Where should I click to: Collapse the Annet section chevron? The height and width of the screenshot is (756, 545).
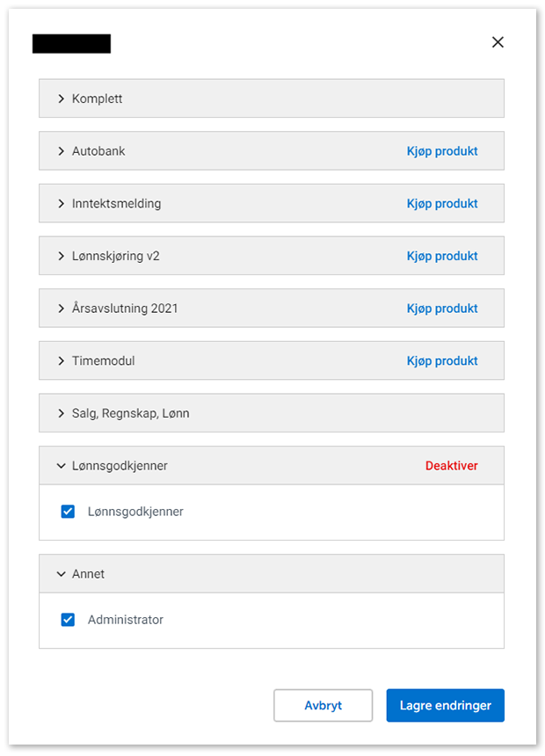tap(62, 574)
